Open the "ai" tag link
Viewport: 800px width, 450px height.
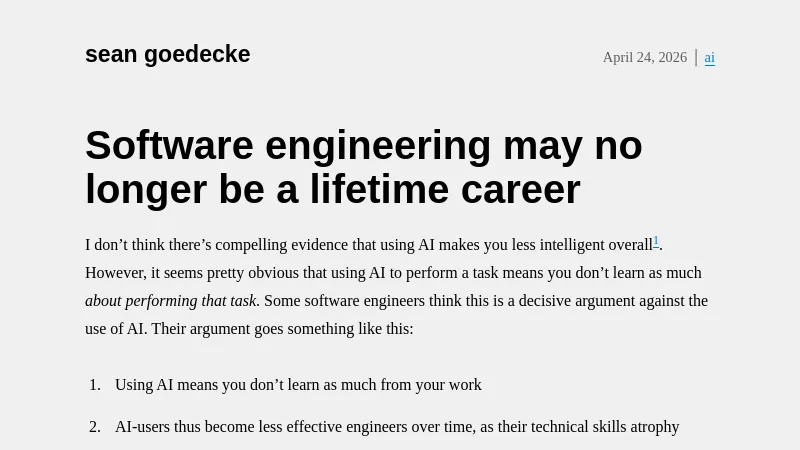point(710,58)
